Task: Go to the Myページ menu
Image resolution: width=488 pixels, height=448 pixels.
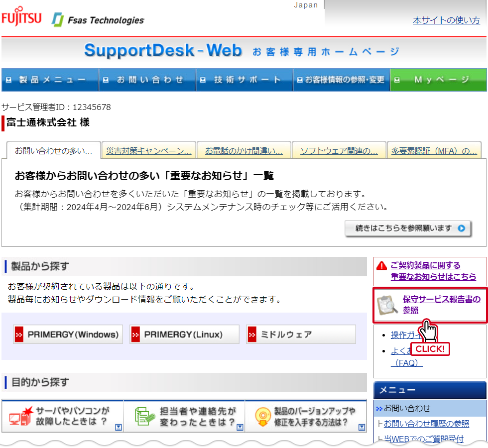Action: pos(438,80)
